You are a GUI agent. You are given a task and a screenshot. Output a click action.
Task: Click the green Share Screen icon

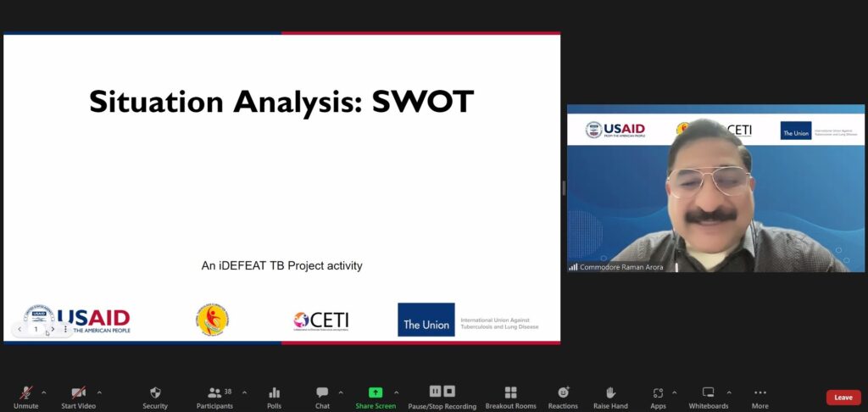[x=375, y=393]
